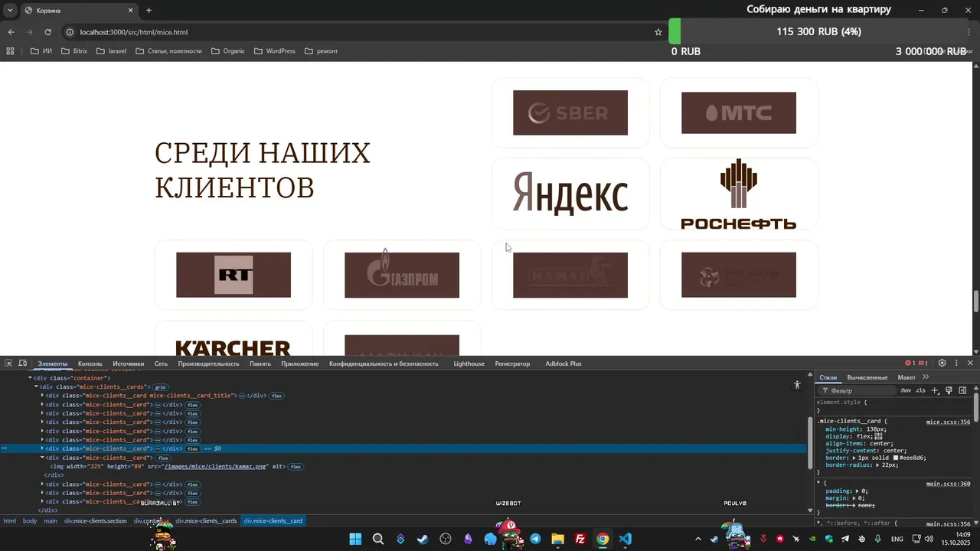Open the main.scss:360 source link
This screenshot has width=980, height=551.
tap(948, 484)
